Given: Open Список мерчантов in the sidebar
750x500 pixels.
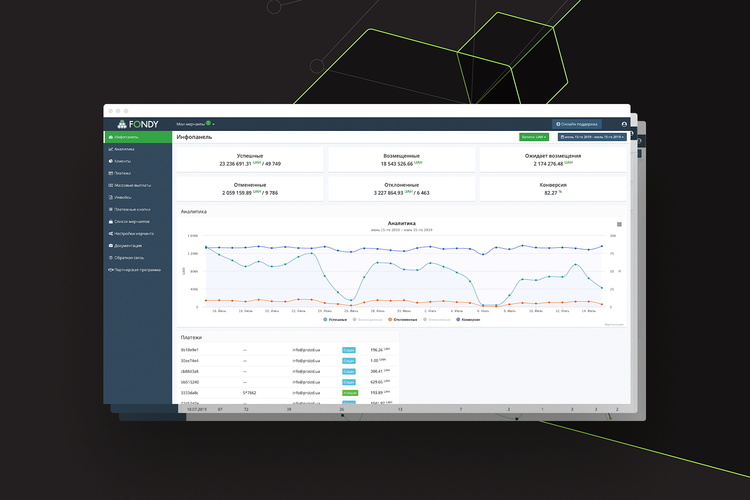Looking at the screenshot, I should pos(129,222).
